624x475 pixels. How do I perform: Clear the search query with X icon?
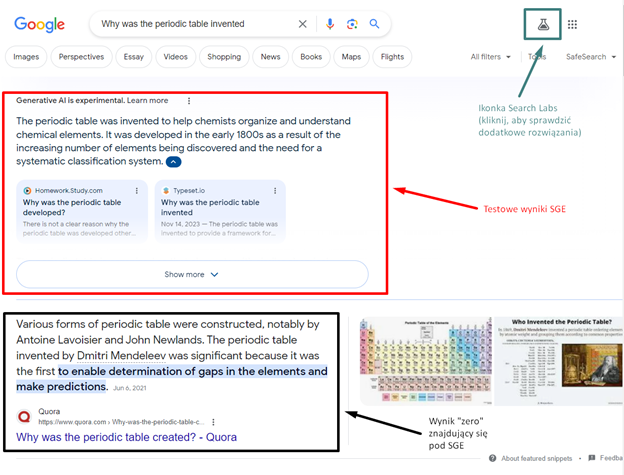pos(303,24)
